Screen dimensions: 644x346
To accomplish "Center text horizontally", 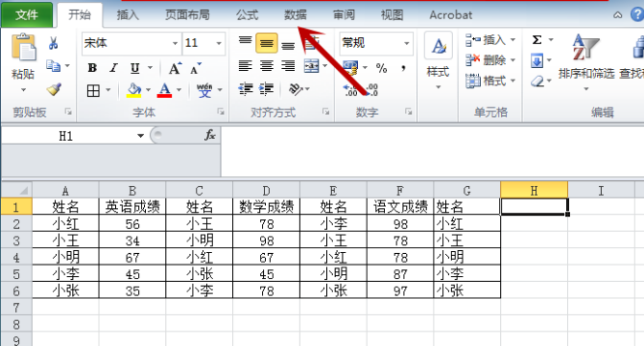I will 267,65.
